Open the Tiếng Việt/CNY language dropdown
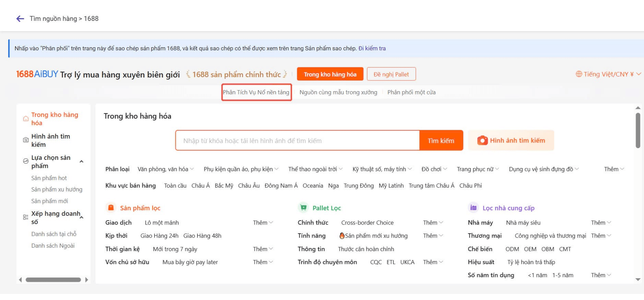 point(608,74)
